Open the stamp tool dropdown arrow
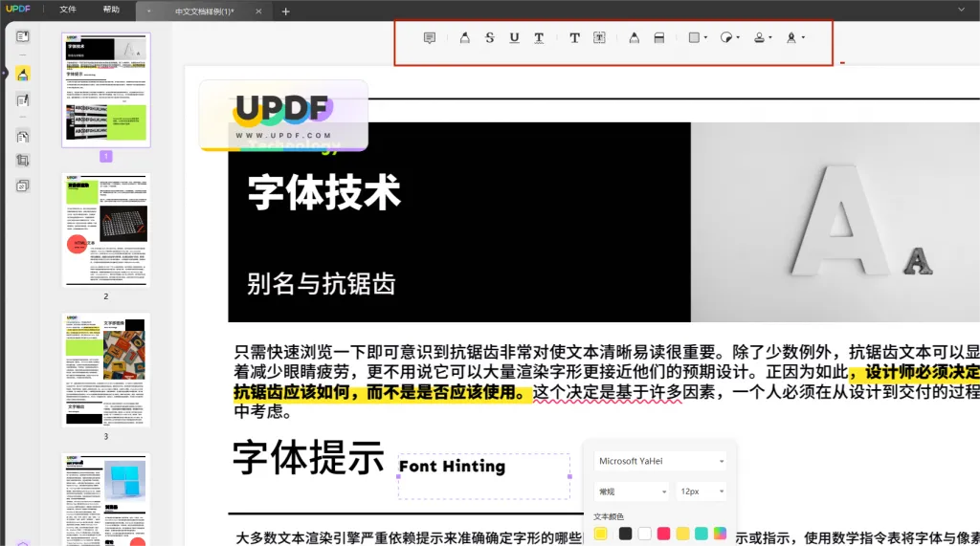Viewport: 980px width, 546px height. [x=770, y=37]
